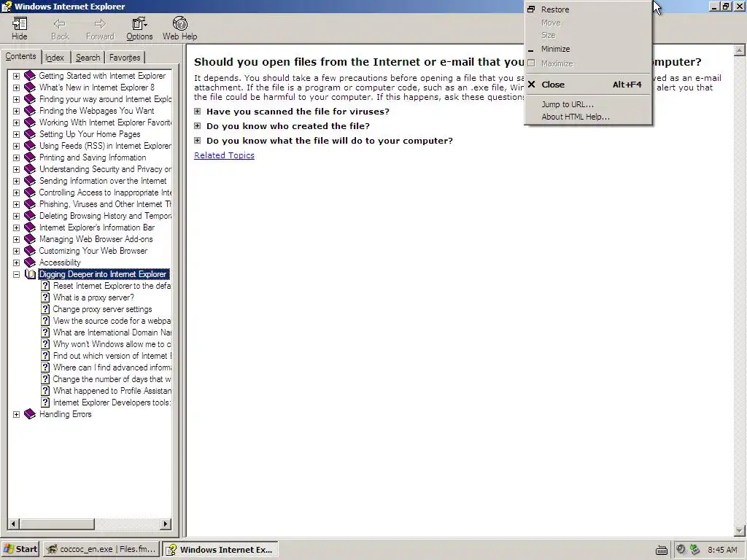Switch to the Contents tab

click(20, 56)
